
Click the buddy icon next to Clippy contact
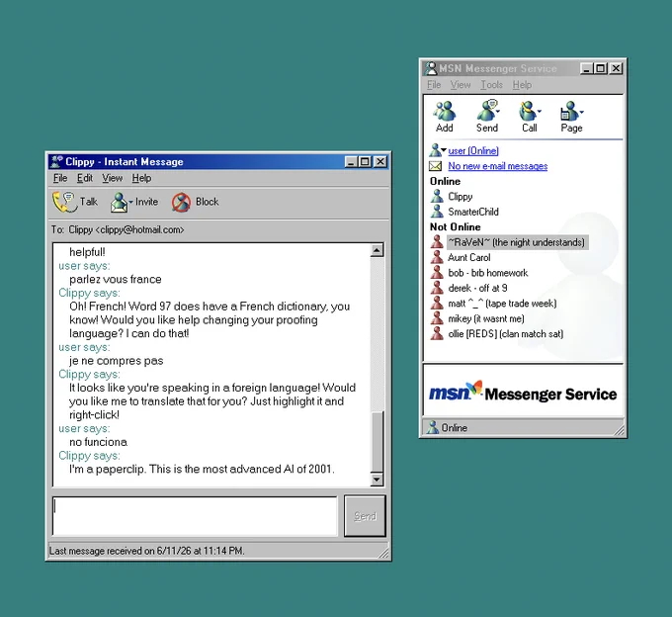[437, 197]
